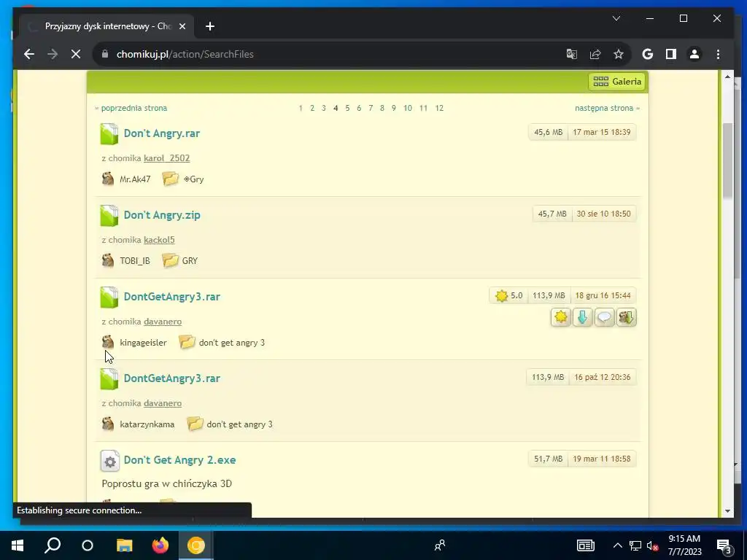
Task: Click the Mr.Ak47 user name
Action: pyautogui.click(x=135, y=179)
